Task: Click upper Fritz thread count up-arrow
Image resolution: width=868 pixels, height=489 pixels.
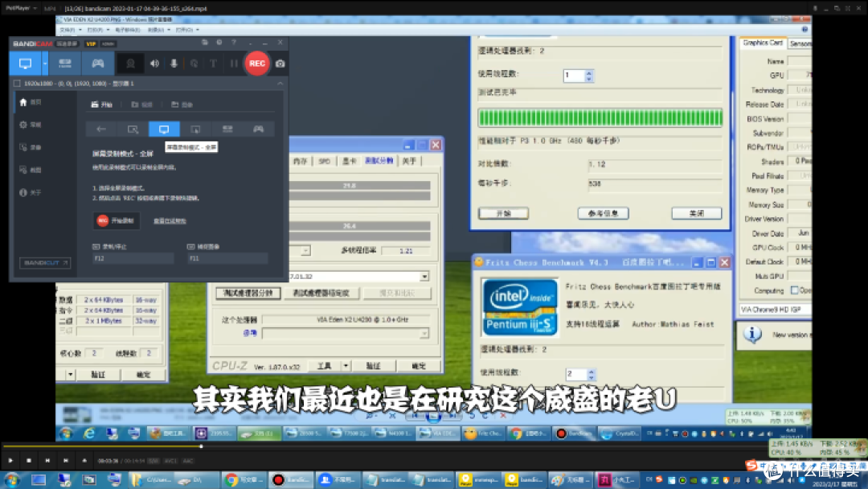Action: pos(589,72)
